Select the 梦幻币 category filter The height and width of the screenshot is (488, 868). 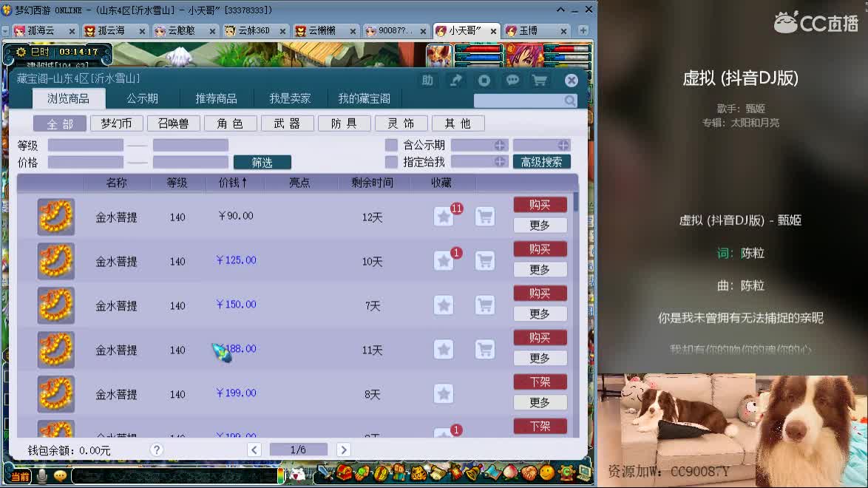click(117, 123)
